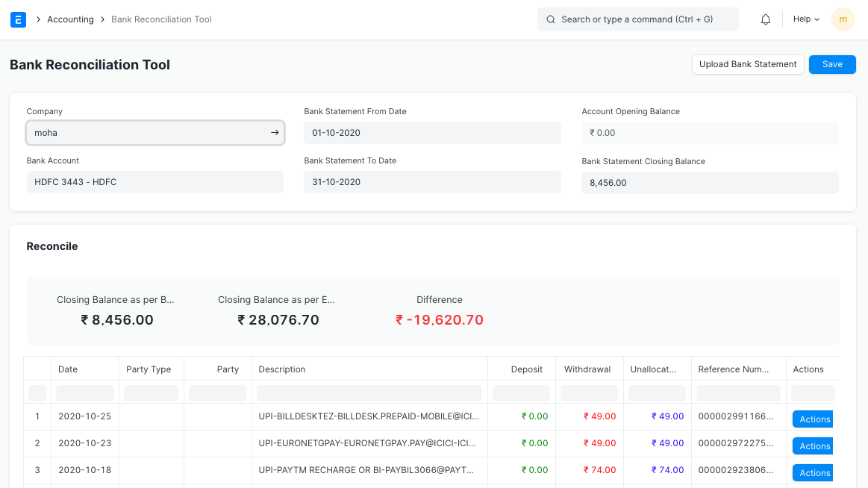Open the notifications bell
The width and height of the screenshot is (868, 488).
[765, 19]
